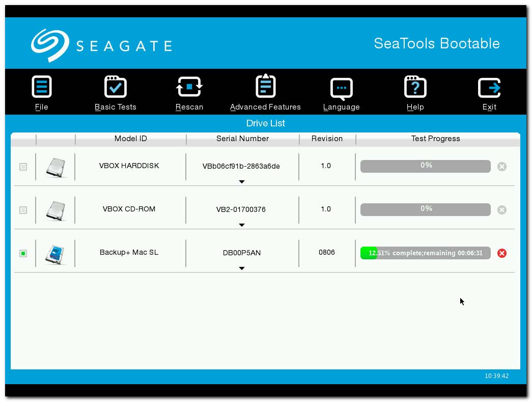The image size is (532, 402).
Task: Click the File menu label
Action: click(x=41, y=107)
